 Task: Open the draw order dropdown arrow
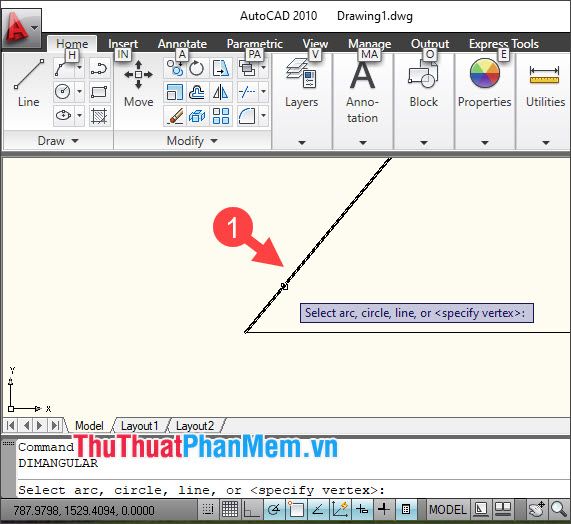pos(263,68)
